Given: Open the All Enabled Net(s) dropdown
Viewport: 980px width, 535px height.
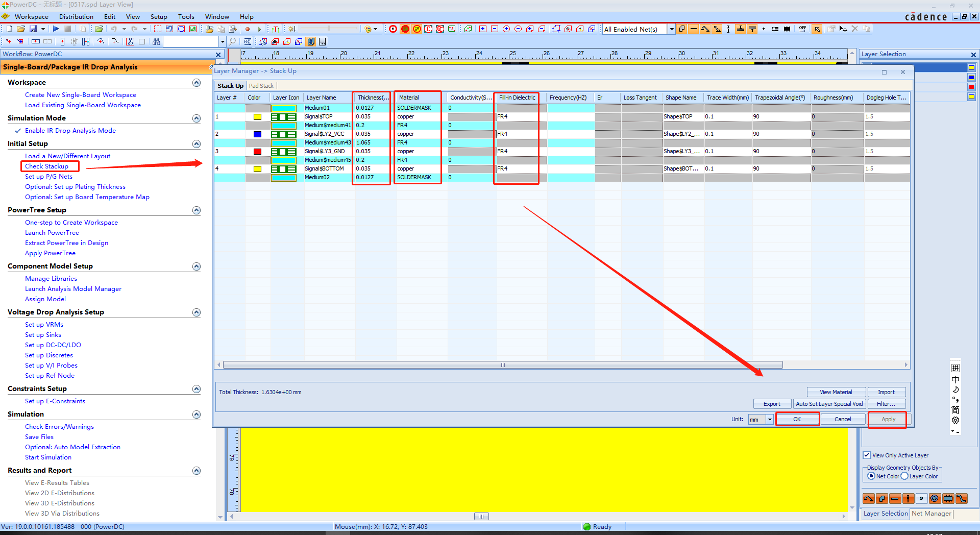Looking at the screenshot, I should [x=671, y=29].
